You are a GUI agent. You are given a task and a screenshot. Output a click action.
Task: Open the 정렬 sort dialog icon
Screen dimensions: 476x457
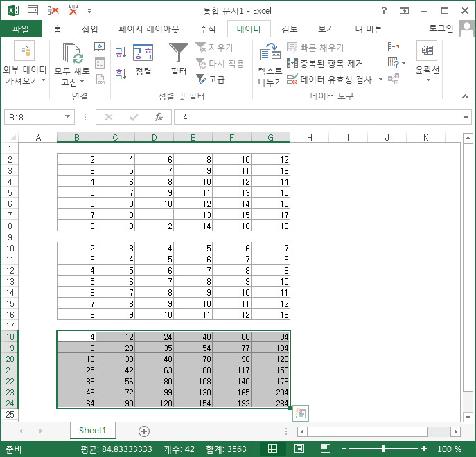pyautogui.click(x=143, y=52)
